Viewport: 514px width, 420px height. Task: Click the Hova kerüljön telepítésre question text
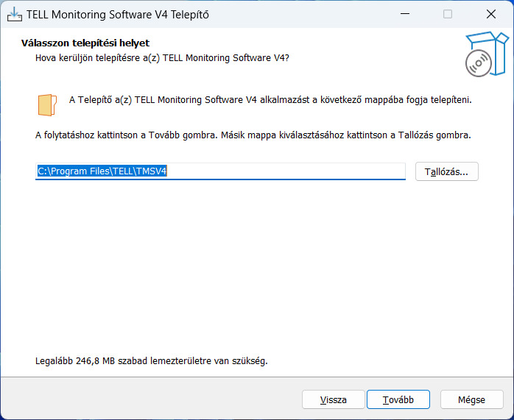[162, 58]
